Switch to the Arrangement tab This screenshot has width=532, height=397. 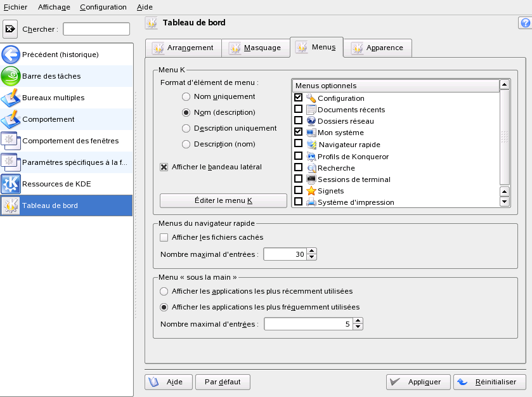point(183,48)
